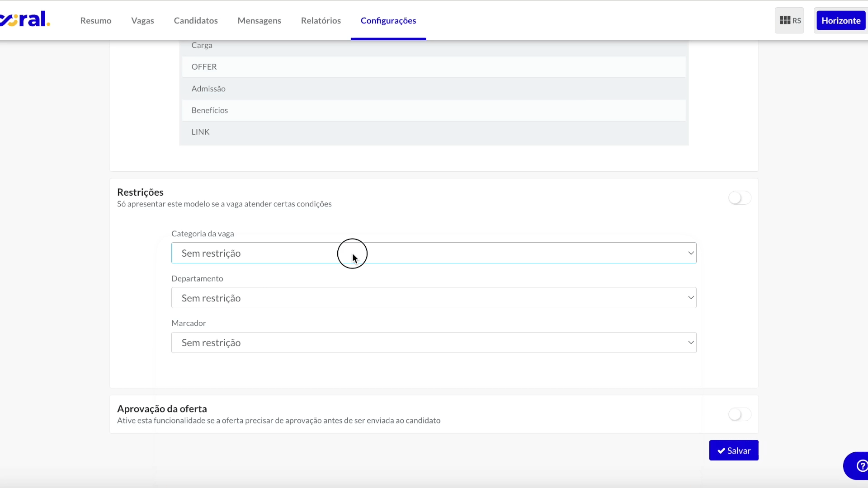Open the apps grid RS menu
Screen dimensions: 868x488
(789, 20)
